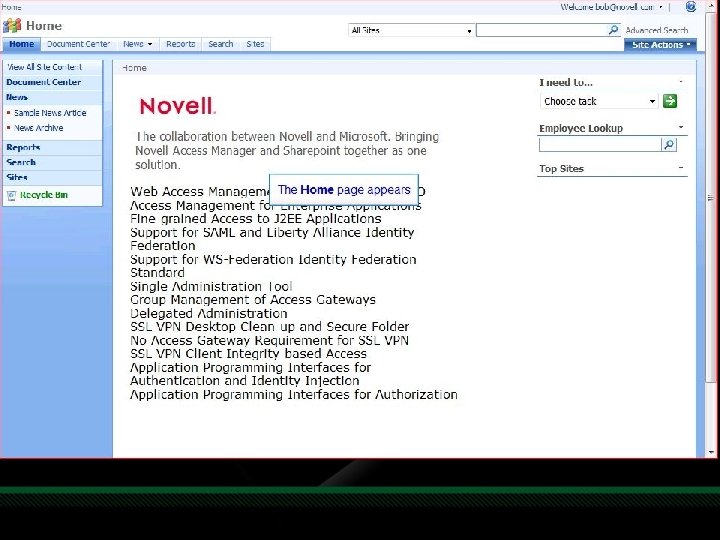Click the Top Sites heading

click(x=561, y=169)
